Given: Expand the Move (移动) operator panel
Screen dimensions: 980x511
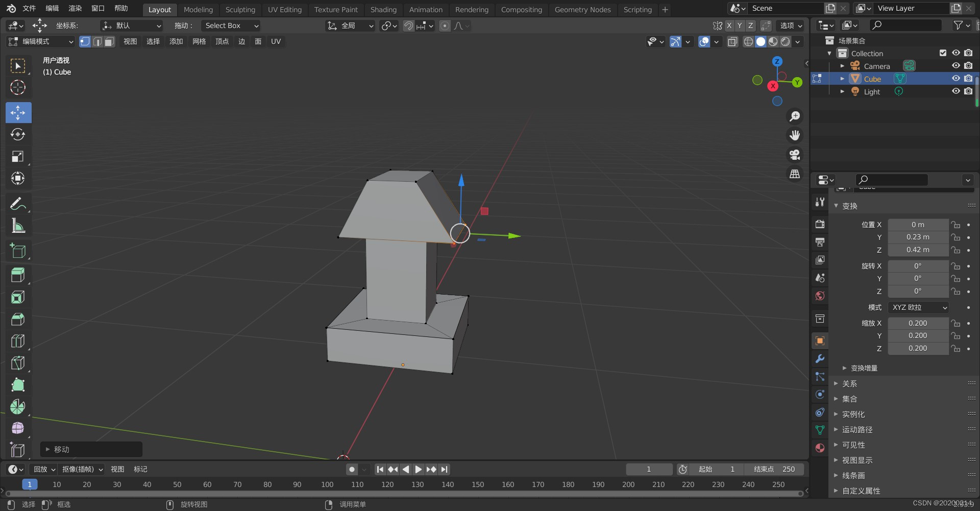Looking at the screenshot, I should (x=91, y=449).
